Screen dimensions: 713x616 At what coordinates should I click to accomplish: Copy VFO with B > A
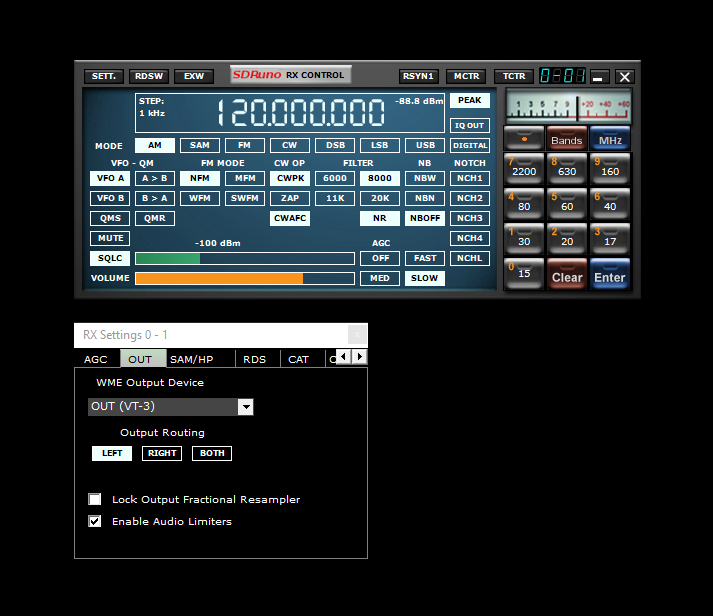pos(155,198)
